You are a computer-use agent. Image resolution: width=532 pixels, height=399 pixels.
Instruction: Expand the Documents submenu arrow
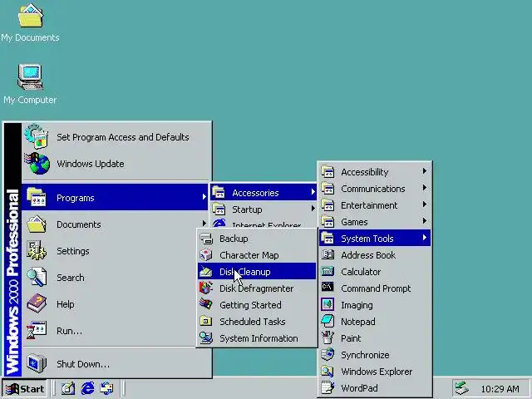pyautogui.click(x=204, y=224)
